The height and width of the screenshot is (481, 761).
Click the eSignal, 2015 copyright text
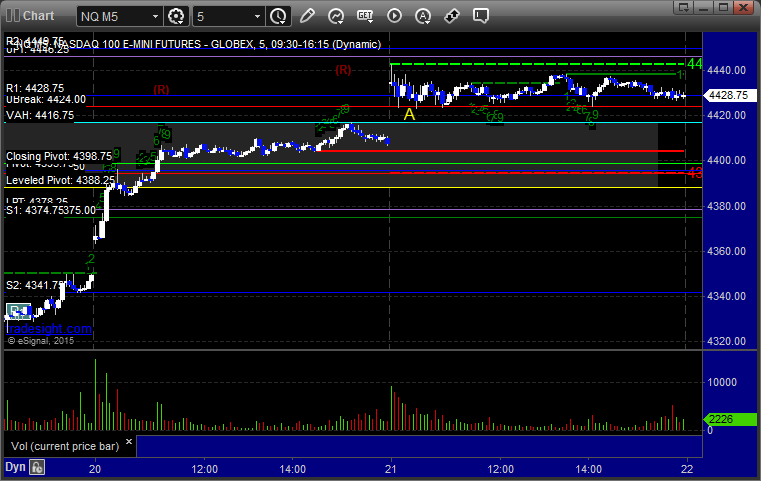(41, 341)
